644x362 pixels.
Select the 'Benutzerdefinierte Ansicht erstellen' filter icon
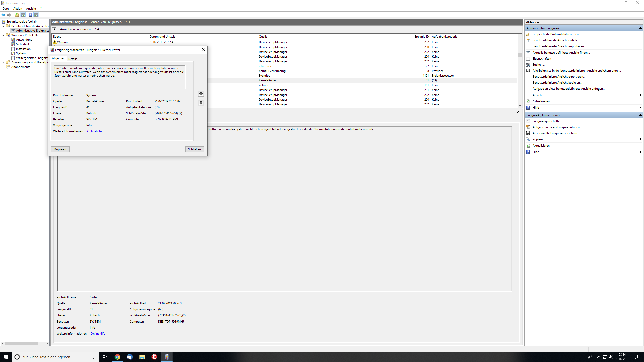tap(528, 40)
